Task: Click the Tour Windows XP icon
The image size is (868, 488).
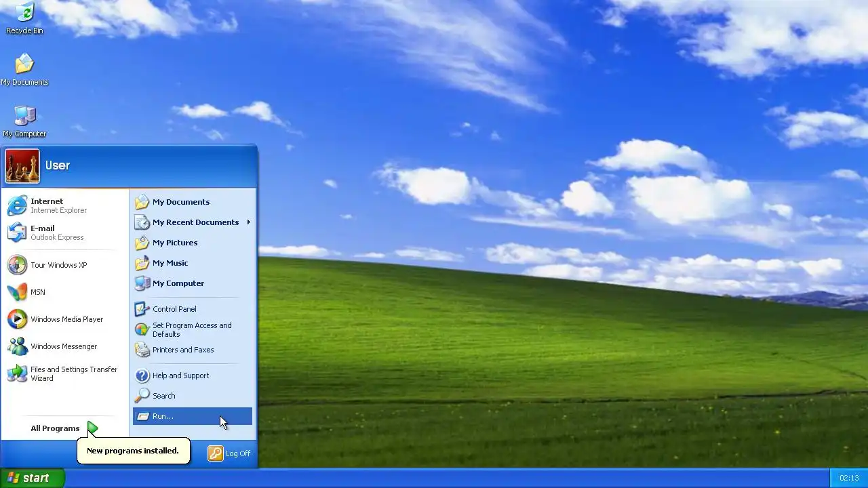Action: point(17,265)
